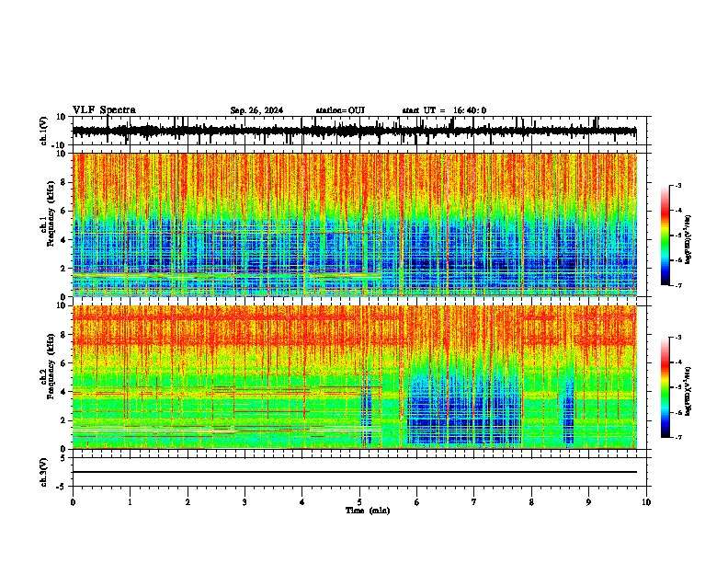728x563 pixels.
Task: Click the "-10" tick on ch.1 voltage axis
Action: 60,145
